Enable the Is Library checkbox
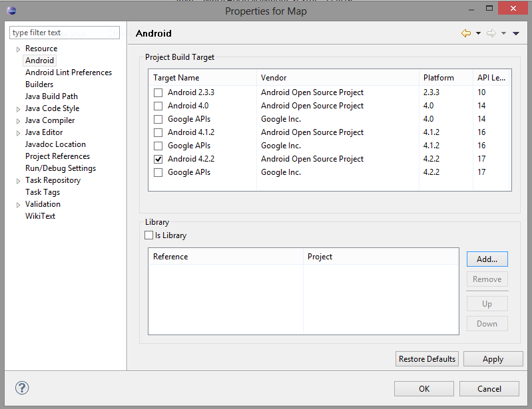Screen dimensions: 532x409 (x=148, y=235)
